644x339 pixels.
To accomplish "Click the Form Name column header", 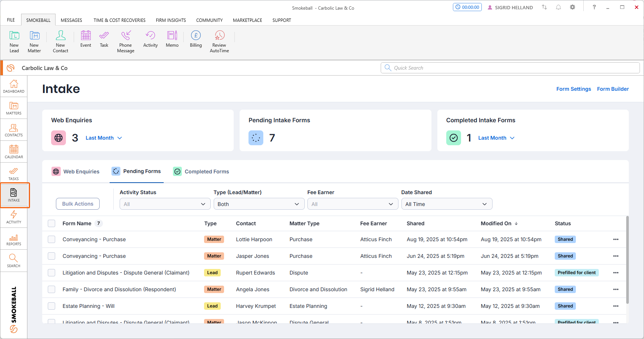I will point(77,223).
